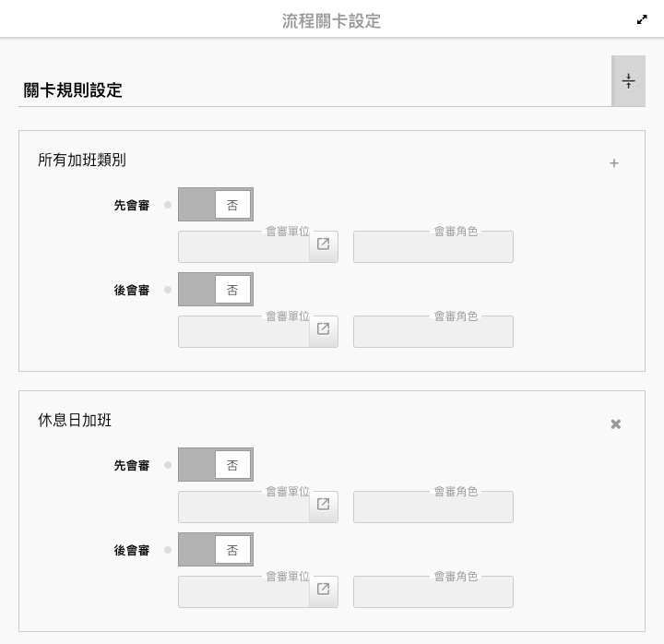Open 會審單位 picker for 先會審 in 所有加班類別
Viewport: 664px width, 644px height.
(323, 245)
